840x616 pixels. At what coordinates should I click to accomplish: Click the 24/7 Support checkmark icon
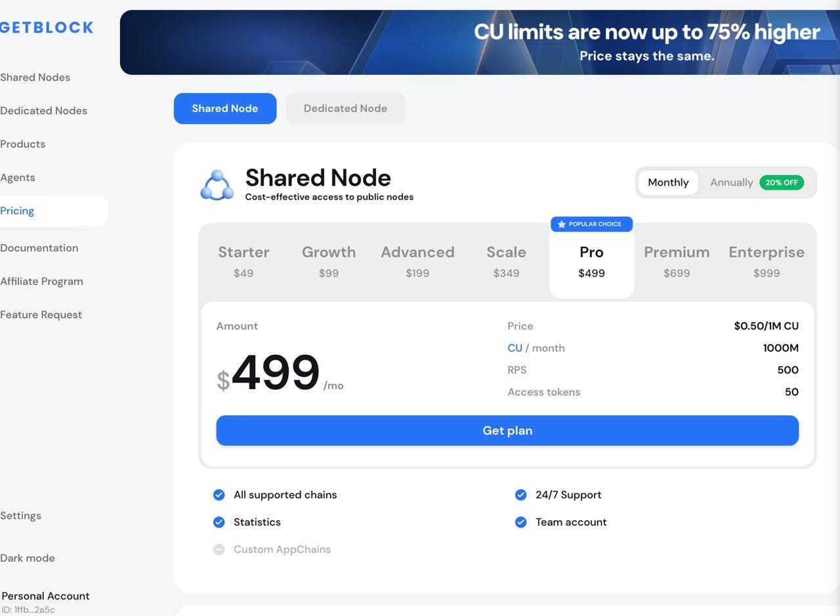click(520, 495)
